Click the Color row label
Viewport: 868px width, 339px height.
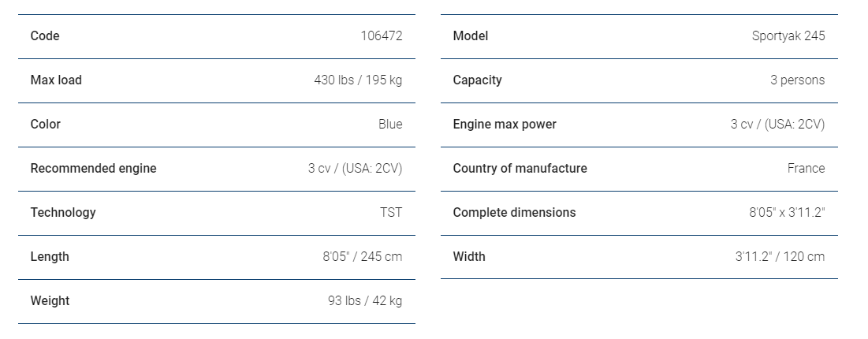[46, 125]
